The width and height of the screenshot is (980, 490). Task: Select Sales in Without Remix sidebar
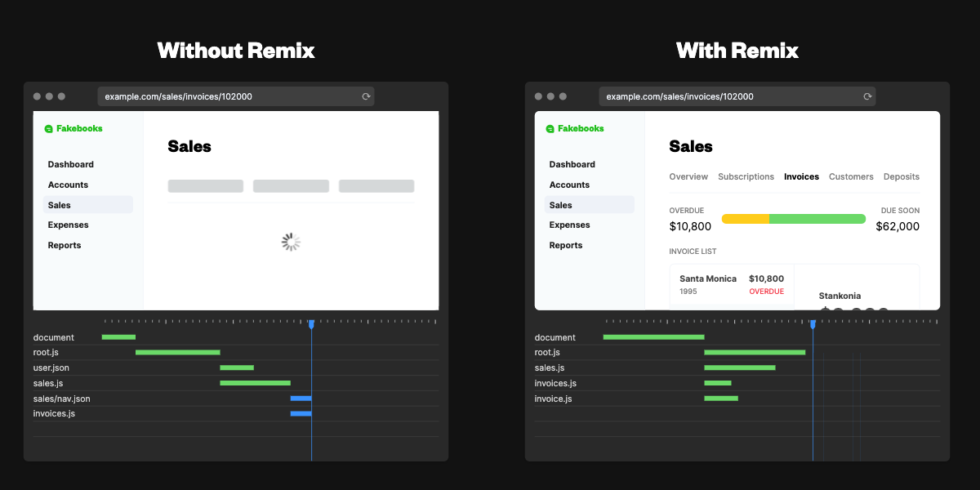click(x=88, y=205)
